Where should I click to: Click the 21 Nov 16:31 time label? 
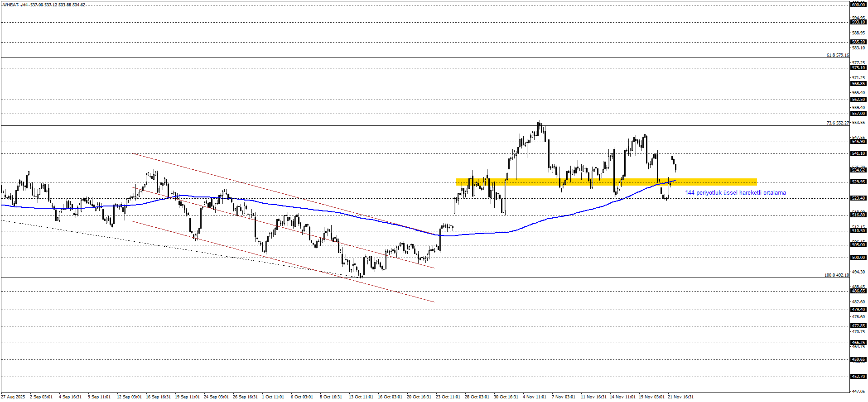680,397
